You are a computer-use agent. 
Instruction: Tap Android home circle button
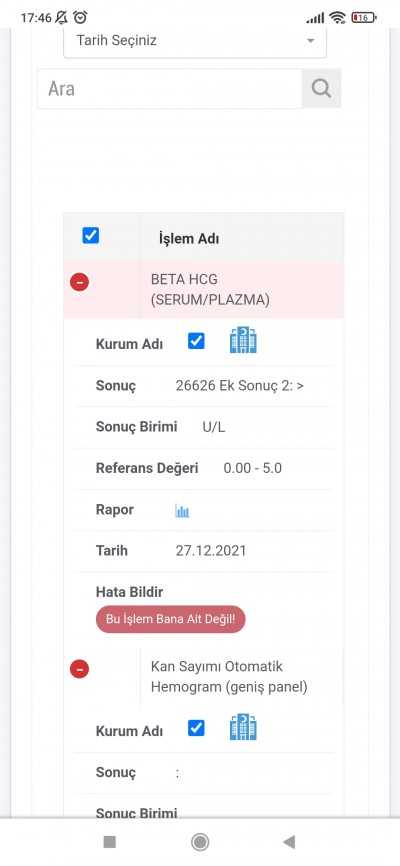(x=199, y=842)
